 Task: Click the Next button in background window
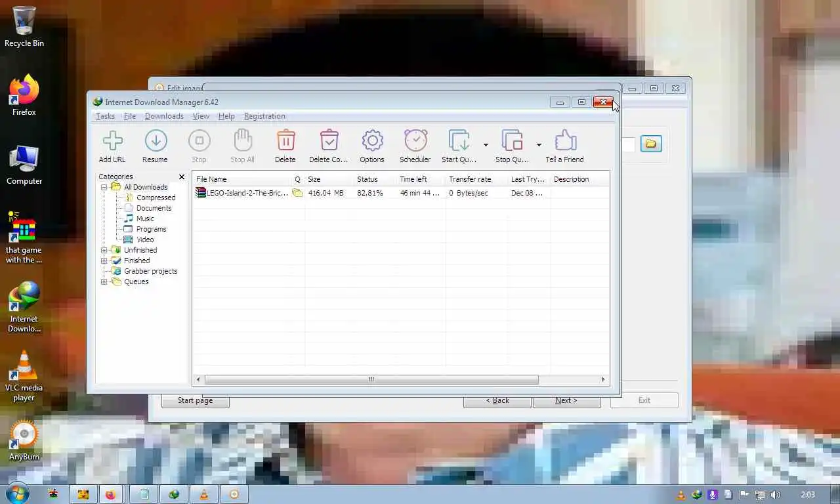[x=566, y=400]
